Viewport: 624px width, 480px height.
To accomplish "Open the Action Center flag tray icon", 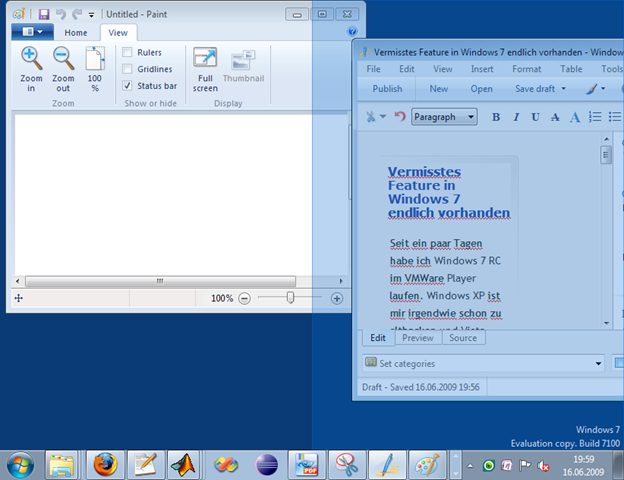I will 525,465.
